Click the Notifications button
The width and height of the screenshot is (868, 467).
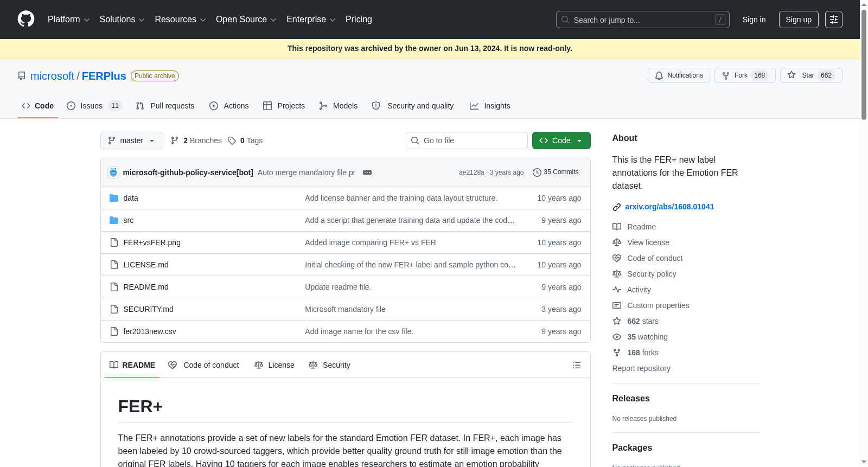point(679,75)
